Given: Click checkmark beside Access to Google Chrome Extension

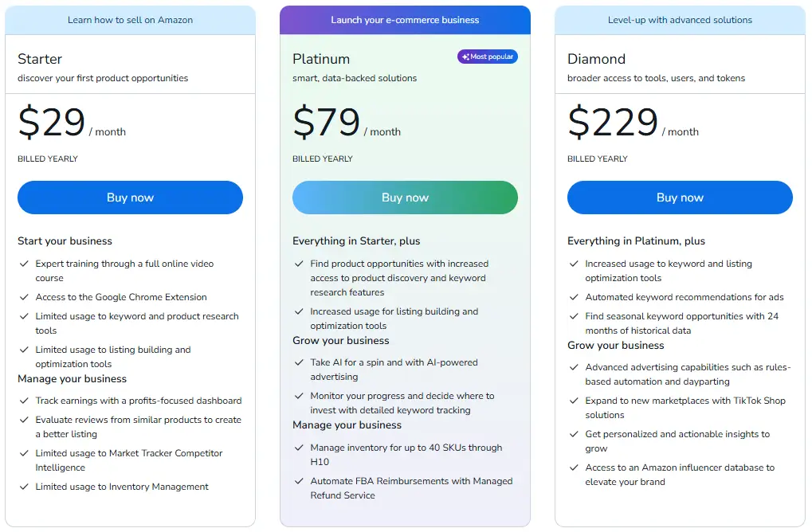Looking at the screenshot, I should pos(24,297).
